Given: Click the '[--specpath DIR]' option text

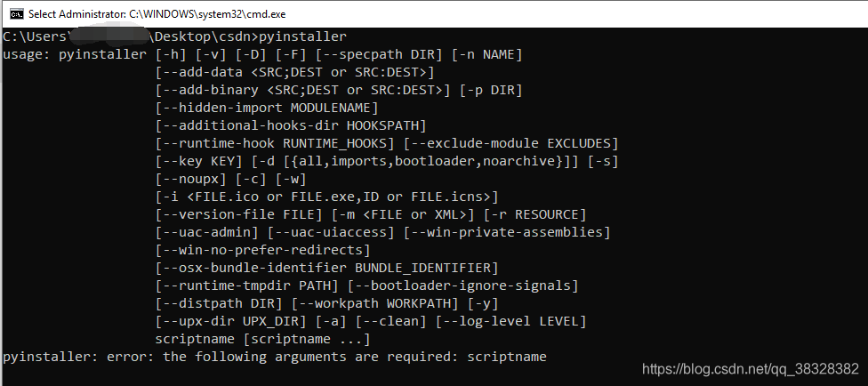Looking at the screenshot, I should click(x=379, y=55).
